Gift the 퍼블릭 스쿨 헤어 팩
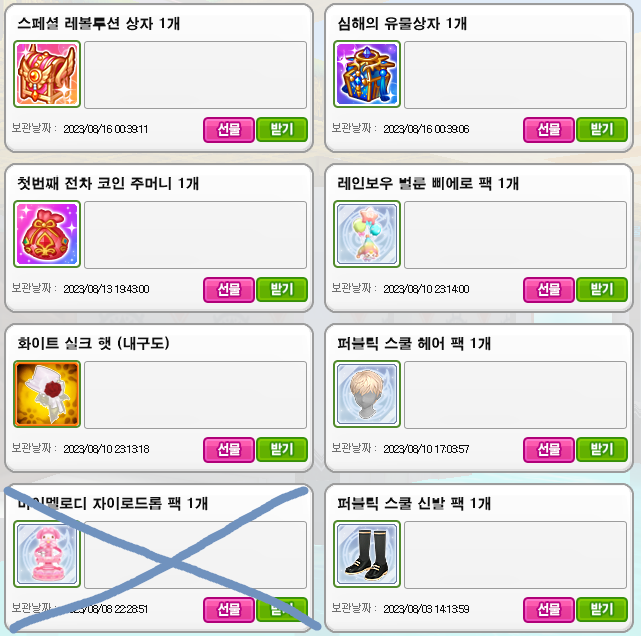Screen dimensions: 641x636 click(x=549, y=450)
